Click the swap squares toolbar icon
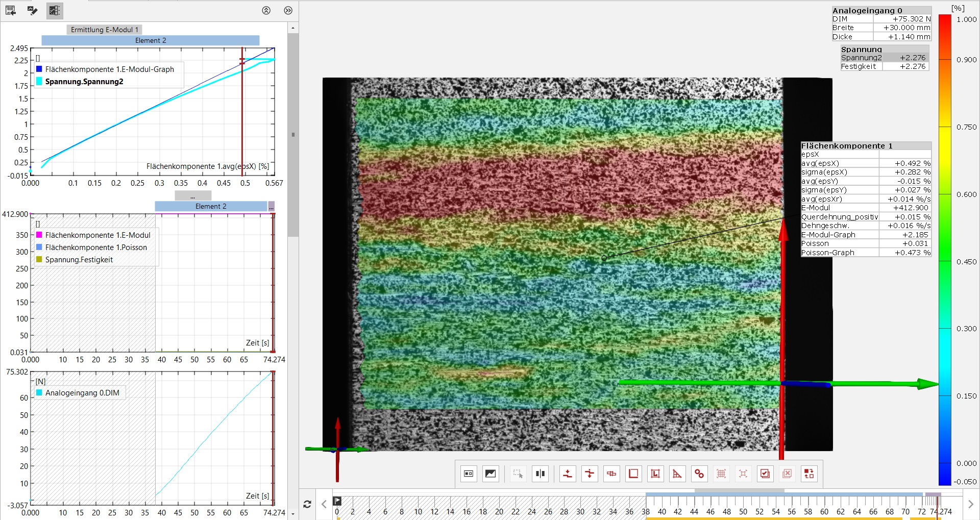 pos(809,474)
